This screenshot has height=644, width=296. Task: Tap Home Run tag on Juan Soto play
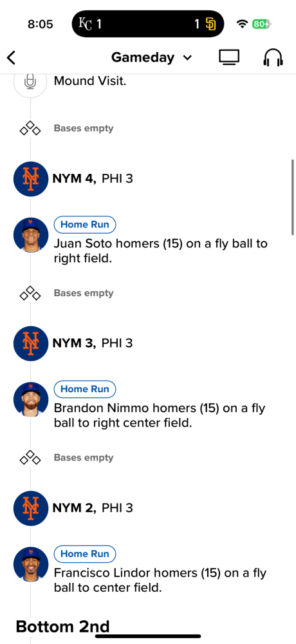coord(85,225)
